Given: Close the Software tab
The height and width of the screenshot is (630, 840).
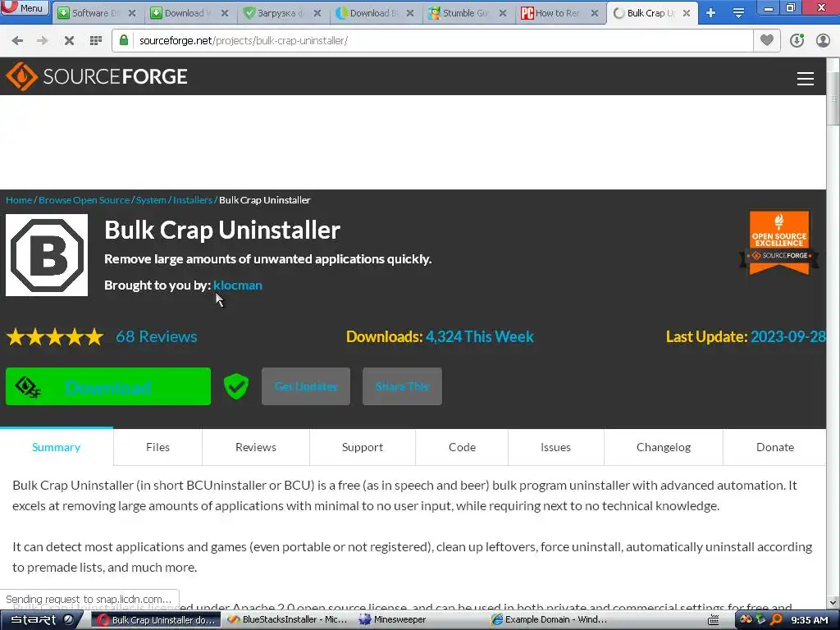Looking at the screenshot, I should point(132,13).
